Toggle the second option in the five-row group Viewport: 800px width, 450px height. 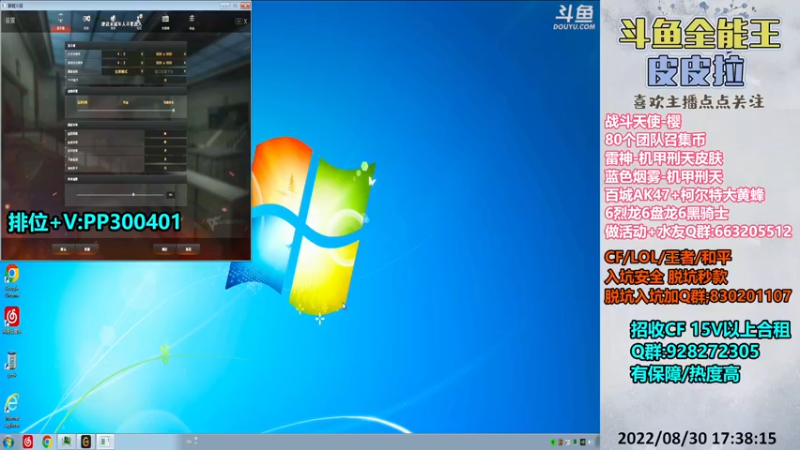[165, 142]
